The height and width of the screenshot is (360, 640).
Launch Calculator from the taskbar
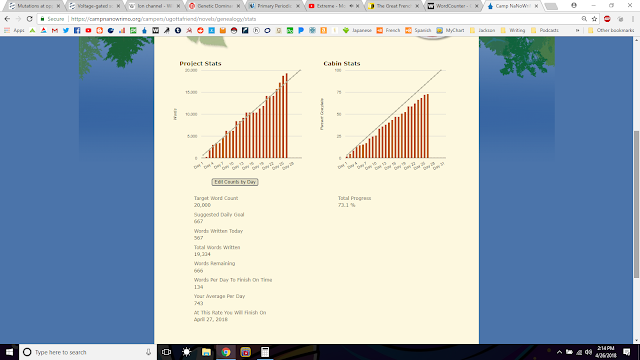coord(265,352)
